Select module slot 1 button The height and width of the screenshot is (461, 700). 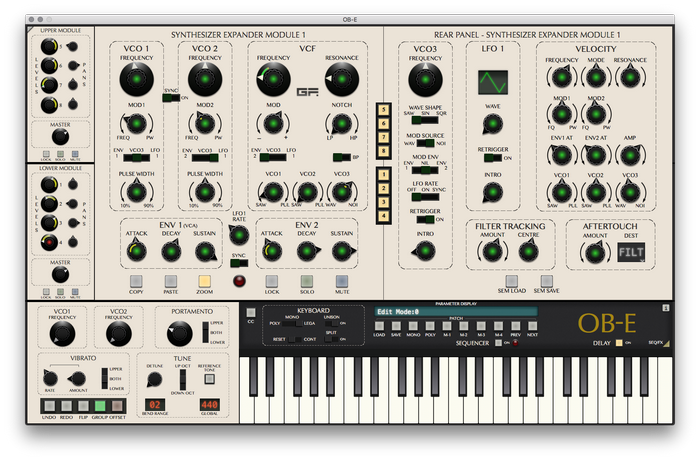383,174
